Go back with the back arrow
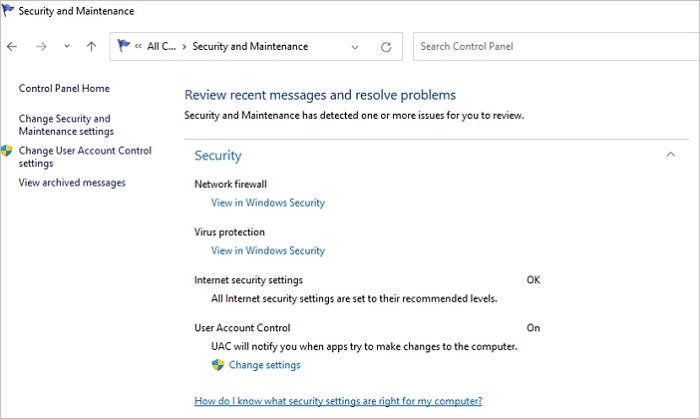This screenshot has height=419, width=700. click(x=12, y=46)
